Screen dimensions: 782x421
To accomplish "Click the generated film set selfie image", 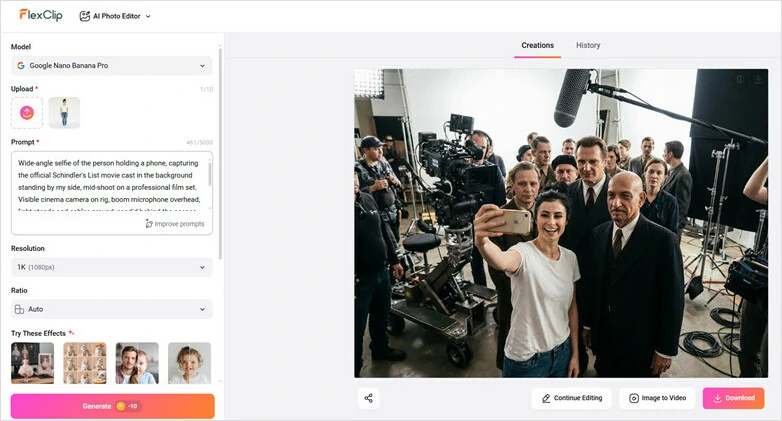I will point(561,223).
